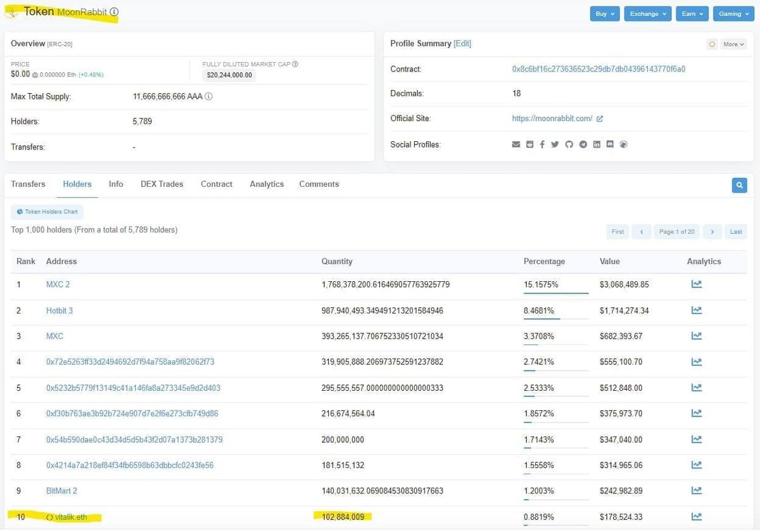Switch to the Transfers tab

pos(28,184)
